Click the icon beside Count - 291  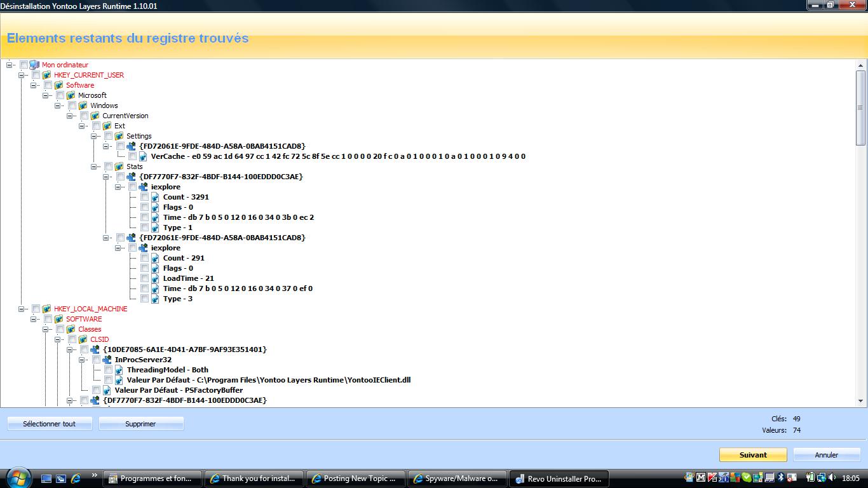coord(155,258)
